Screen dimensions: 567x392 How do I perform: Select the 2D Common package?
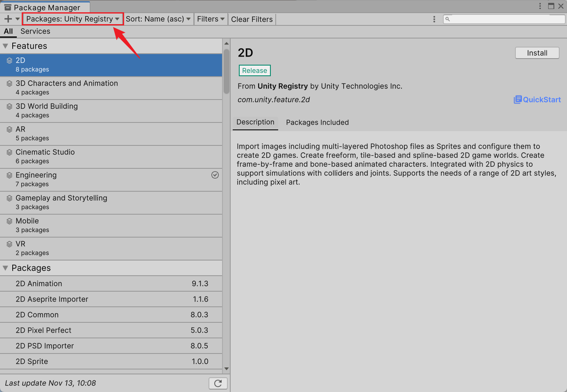tap(111, 315)
